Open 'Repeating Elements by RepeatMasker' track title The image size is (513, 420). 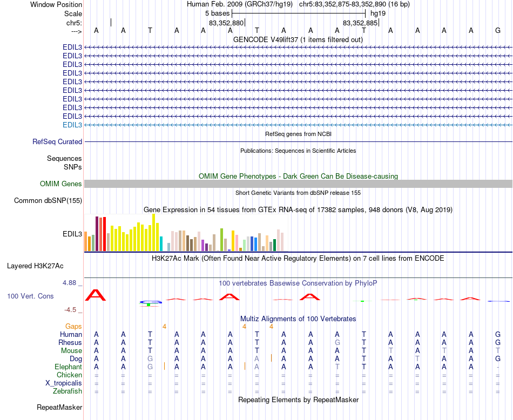pyautogui.click(x=298, y=399)
